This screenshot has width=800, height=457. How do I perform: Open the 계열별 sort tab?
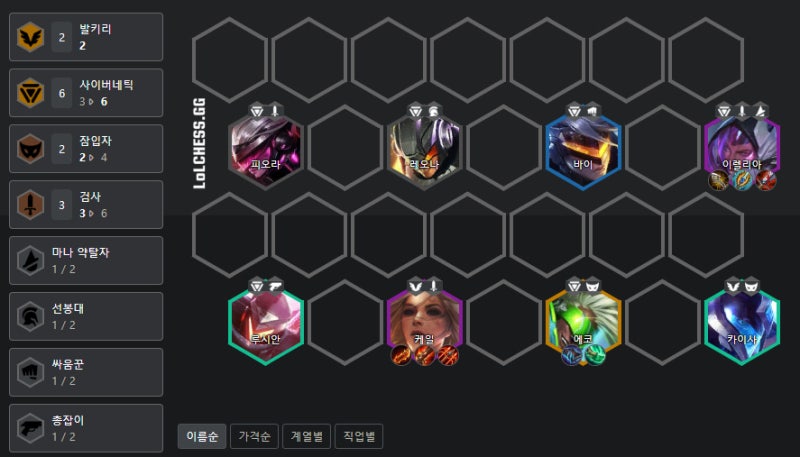tap(307, 437)
